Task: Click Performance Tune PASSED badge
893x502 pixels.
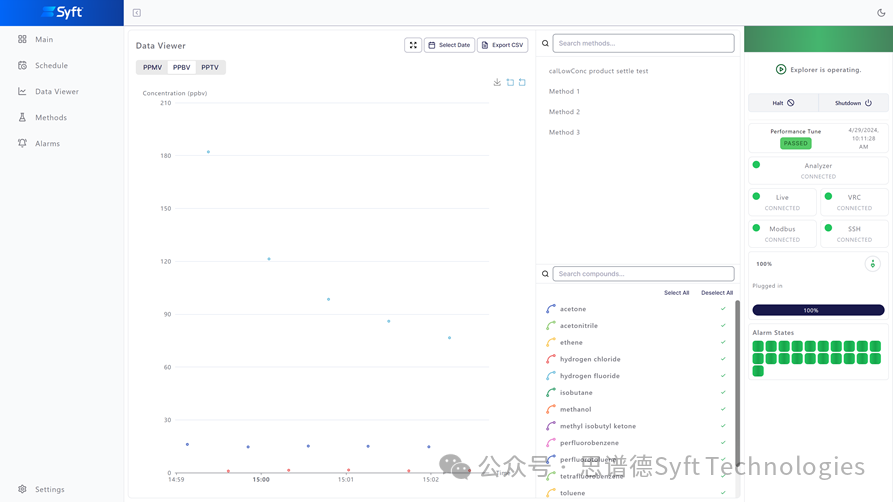Action: (x=796, y=144)
